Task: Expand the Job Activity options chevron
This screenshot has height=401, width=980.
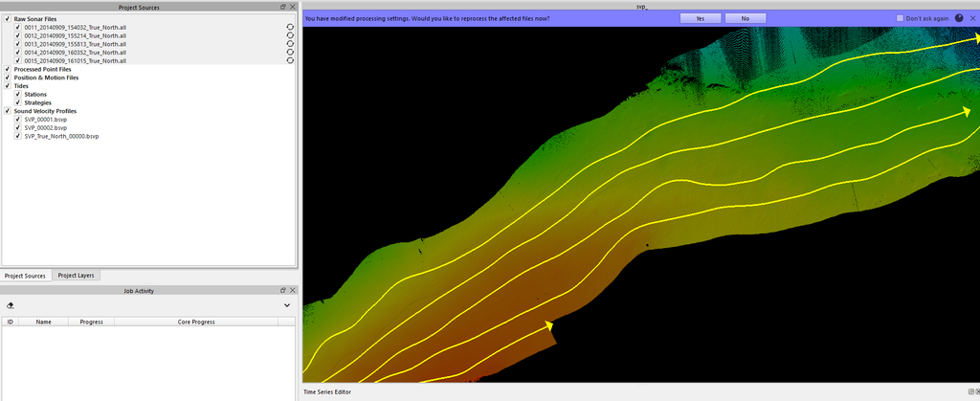Action: (287, 305)
